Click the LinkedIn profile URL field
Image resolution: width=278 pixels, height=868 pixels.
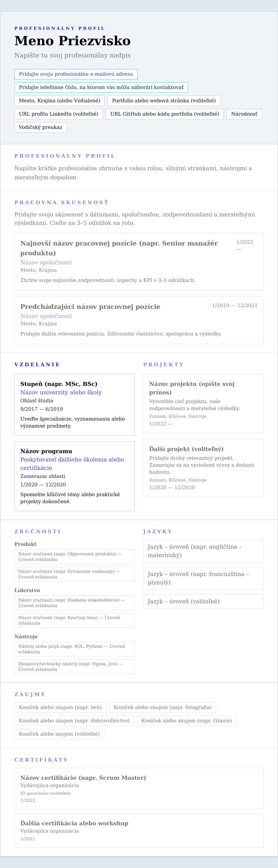[59, 114]
